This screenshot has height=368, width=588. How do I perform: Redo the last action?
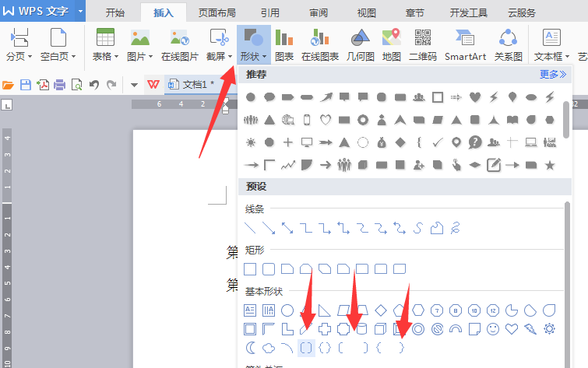pyautogui.click(x=111, y=85)
